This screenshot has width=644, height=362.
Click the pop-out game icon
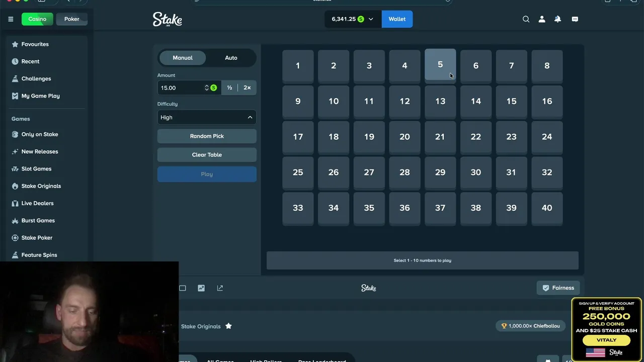(x=220, y=288)
